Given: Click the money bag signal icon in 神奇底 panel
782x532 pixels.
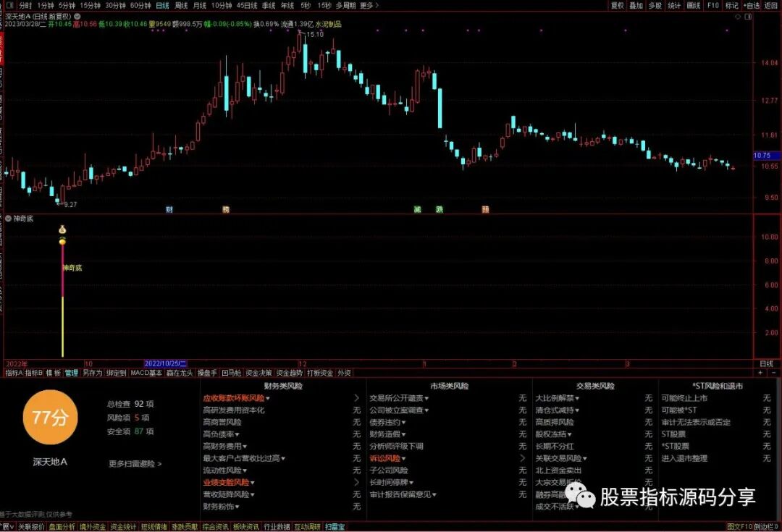Looking at the screenshot, I should 62,230.
